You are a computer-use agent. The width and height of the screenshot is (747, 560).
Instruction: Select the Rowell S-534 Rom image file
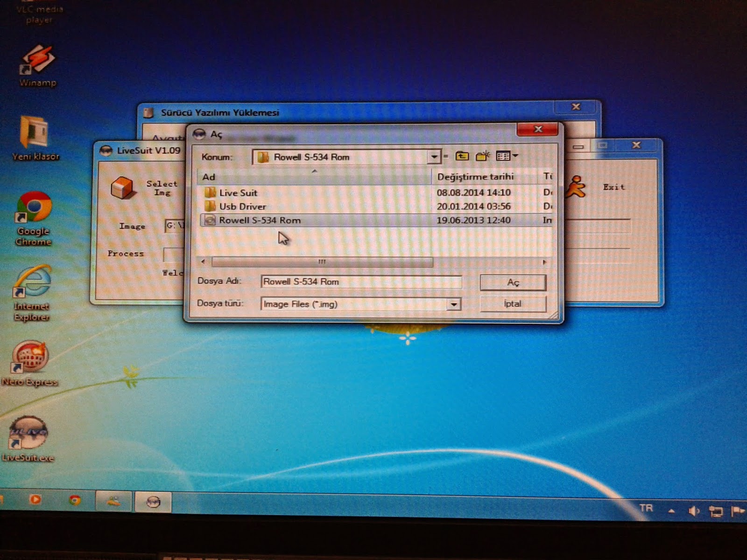(260, 220)
